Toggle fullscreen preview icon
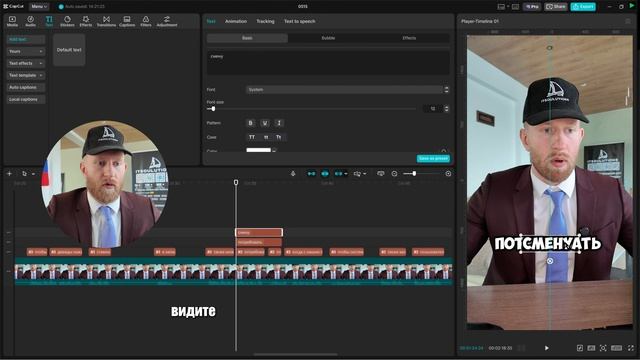 pyautogui.click(x=631, y=348)
